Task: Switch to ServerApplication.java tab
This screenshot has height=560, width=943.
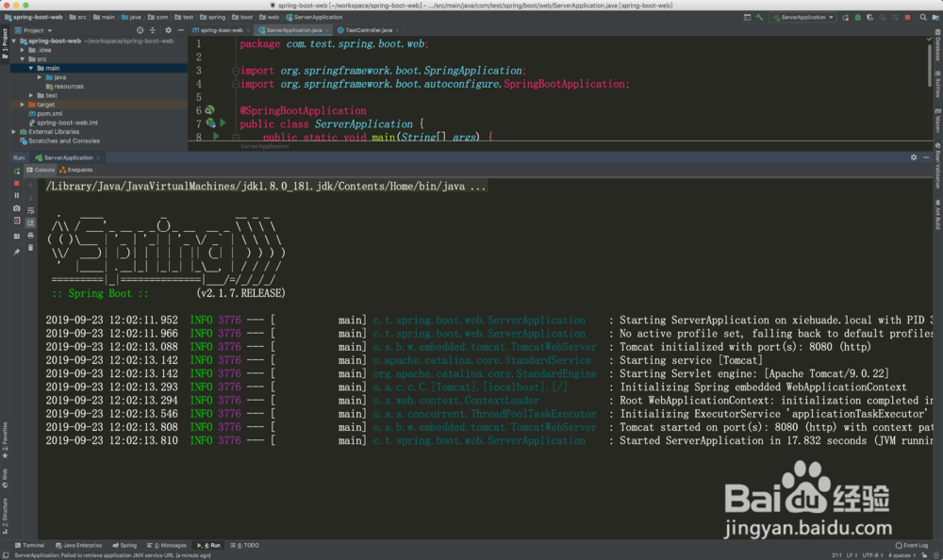Action: (x=291, y=30)
